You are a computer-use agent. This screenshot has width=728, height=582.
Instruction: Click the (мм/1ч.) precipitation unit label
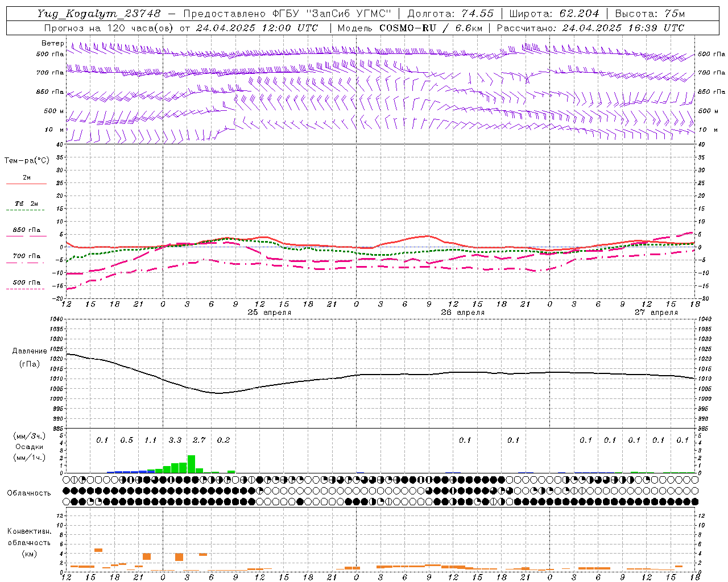tap(30, 458)
